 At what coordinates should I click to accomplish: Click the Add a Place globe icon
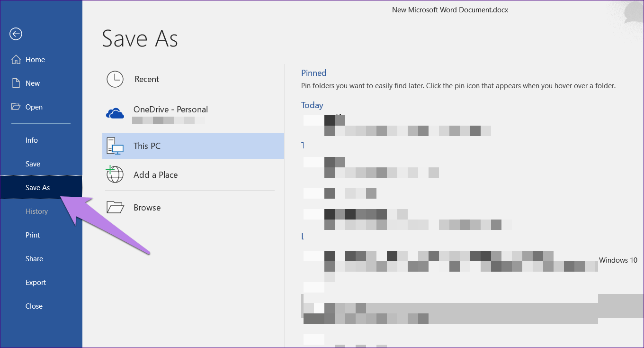tap(115, 174)
